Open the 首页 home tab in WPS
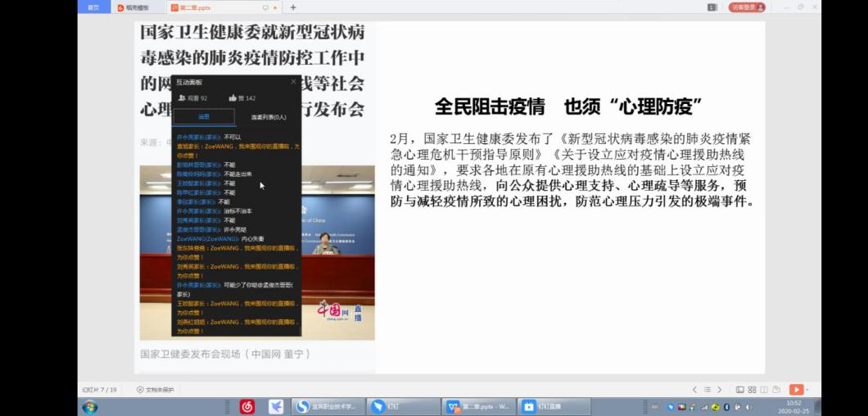Image resolution: width=868 pixels, height=416 pixels. click(93, 7)
